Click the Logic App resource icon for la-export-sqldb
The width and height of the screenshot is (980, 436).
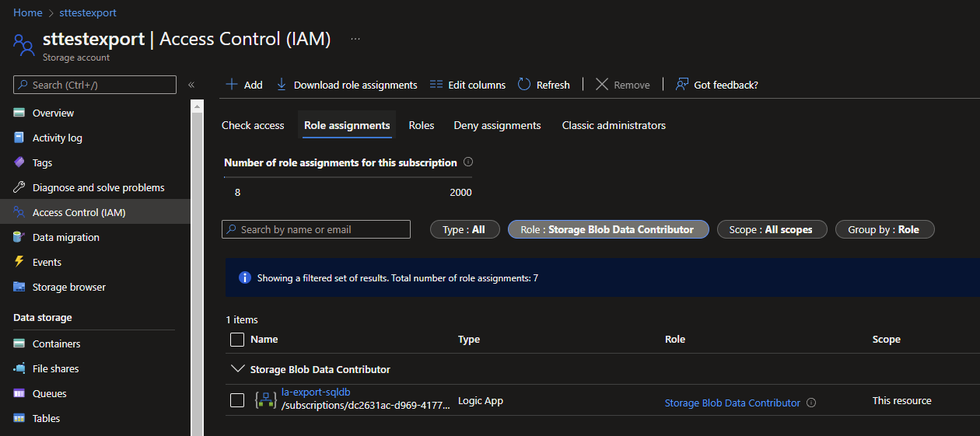coord(266,400)
